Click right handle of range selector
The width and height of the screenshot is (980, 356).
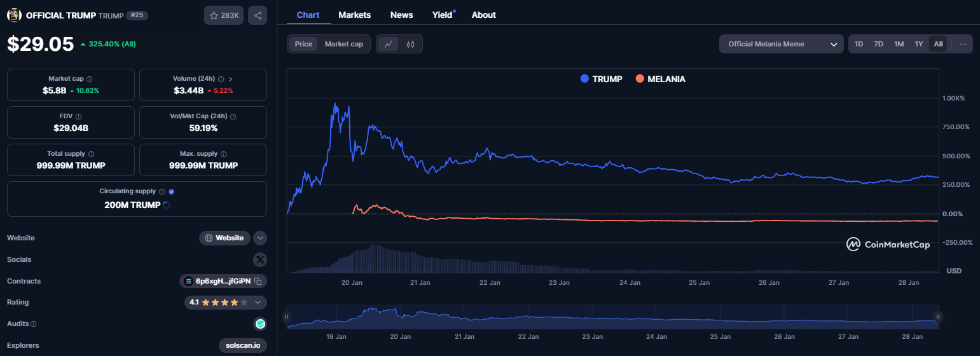[937, 317]
